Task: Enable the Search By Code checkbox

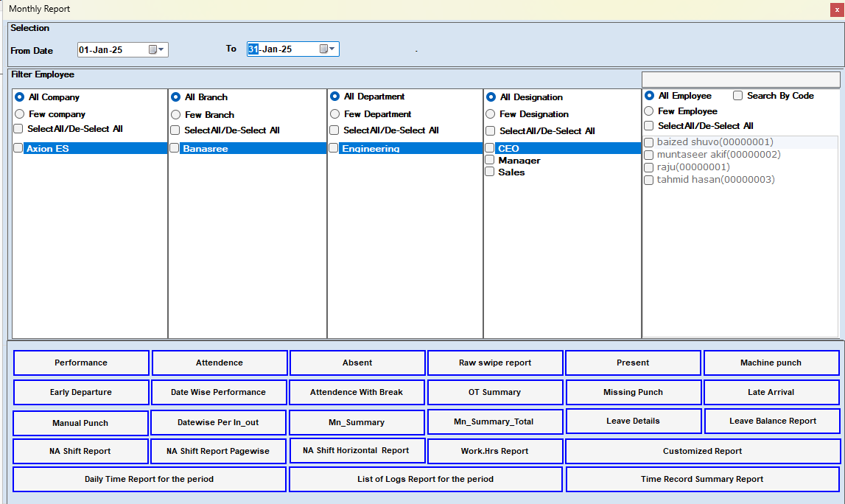Action: [738, 96]
